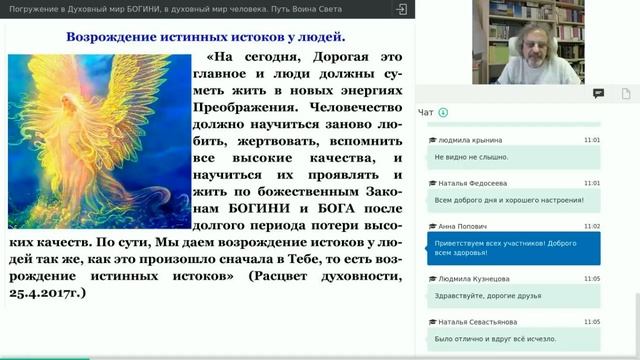The width and height of the screenshot is (640, 360).
Task: Select message 'Всем доброго дня и хорошего настроения!'
Action: tap(513, 200)
